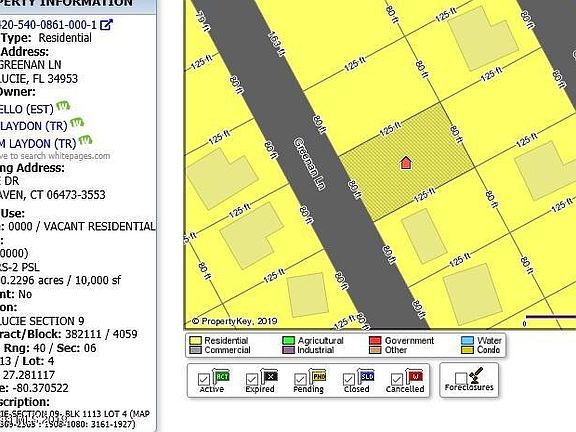The image size is (576, 432).
Task: Toggle the Pending listings checkbox
Action: [300, 379]
